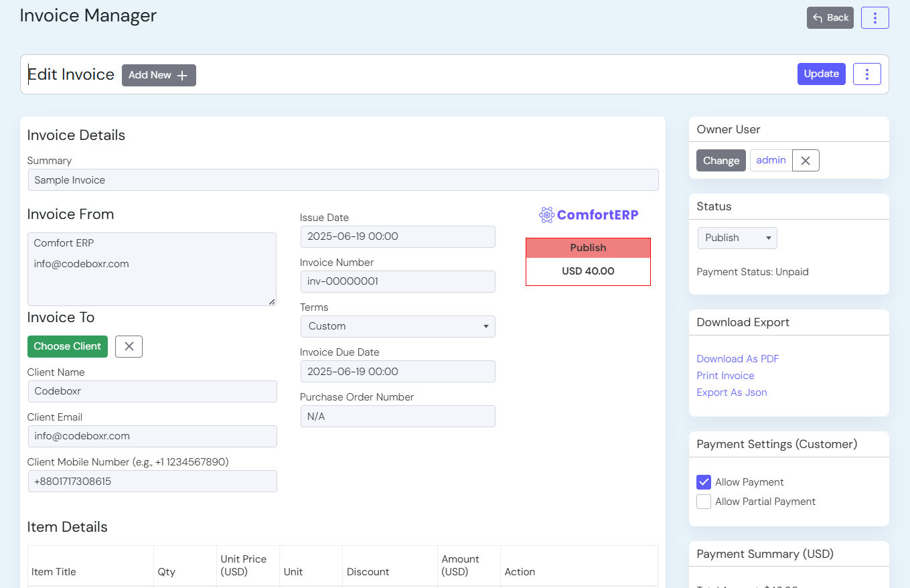Click the Add New plus button

(x=159, y=76)
